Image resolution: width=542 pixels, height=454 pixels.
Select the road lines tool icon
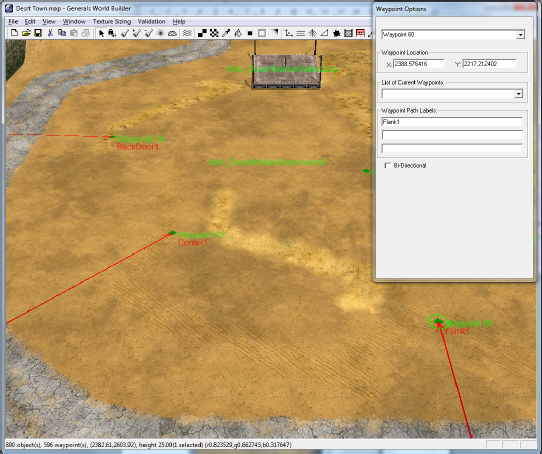point(301,33)
